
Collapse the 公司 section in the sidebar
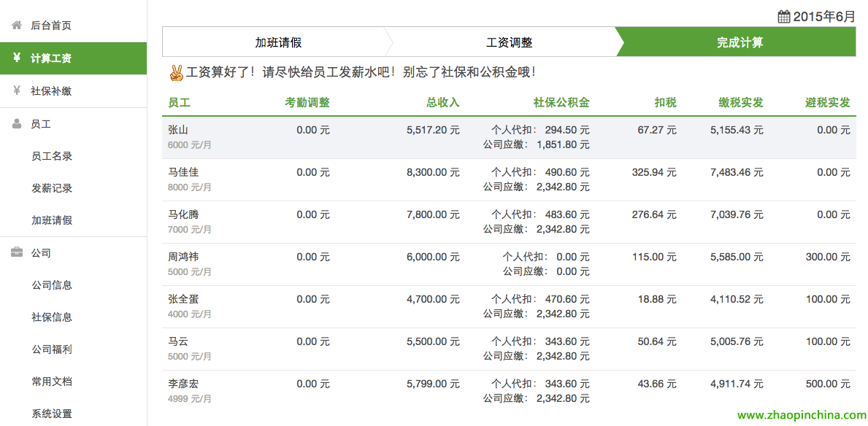tap(39, 252)
